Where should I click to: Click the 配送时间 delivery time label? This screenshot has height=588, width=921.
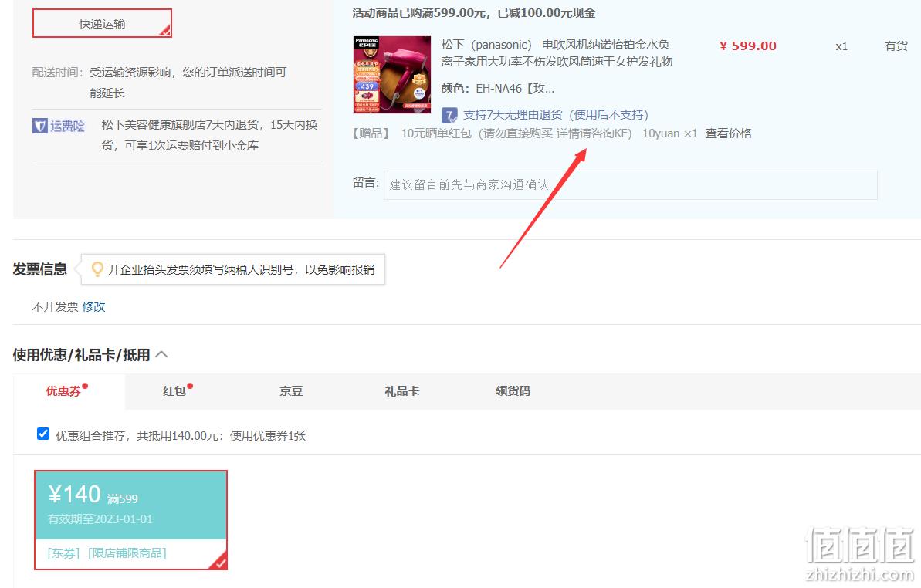pos(58,73)
